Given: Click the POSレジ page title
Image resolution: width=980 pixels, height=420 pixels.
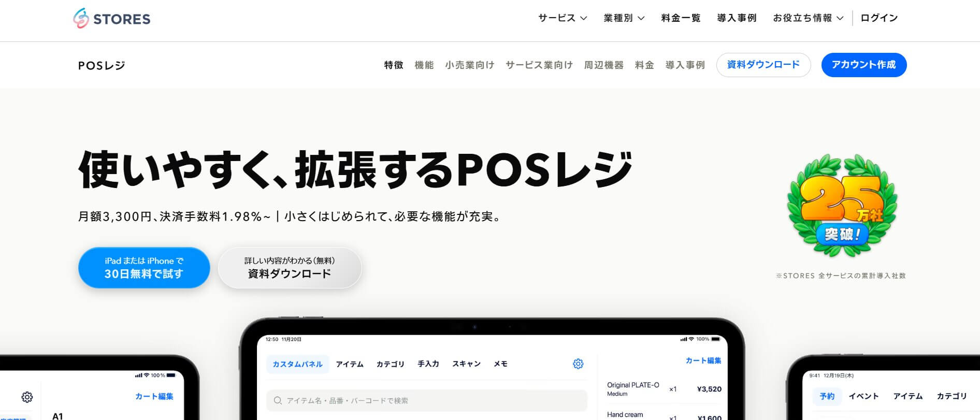Looking at the screenshot, I should [x=102, y=65].
